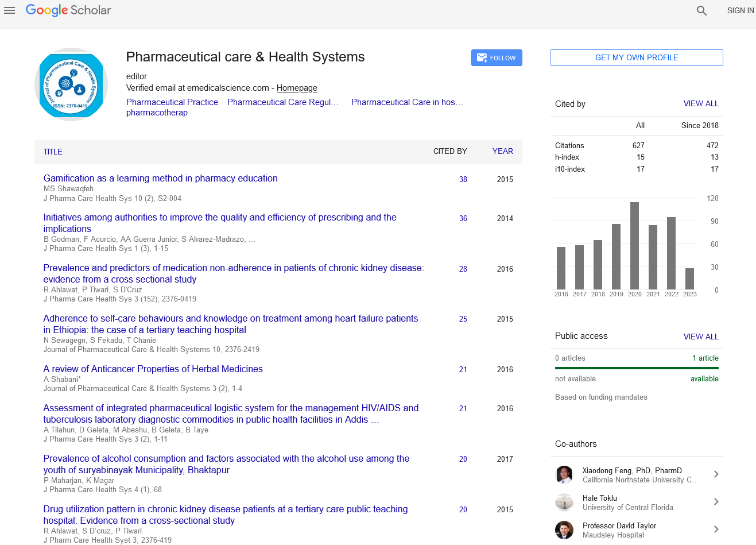Click the h-index label

[567, 157]
